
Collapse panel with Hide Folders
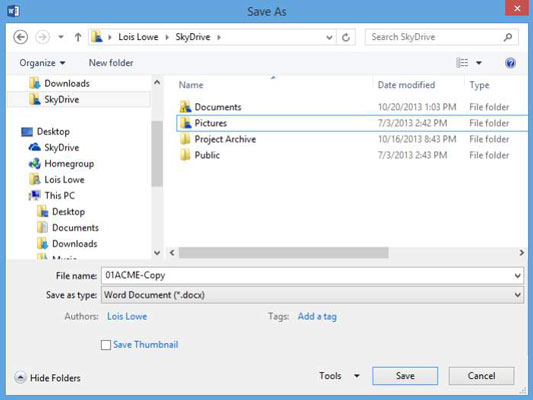(48, 378)
